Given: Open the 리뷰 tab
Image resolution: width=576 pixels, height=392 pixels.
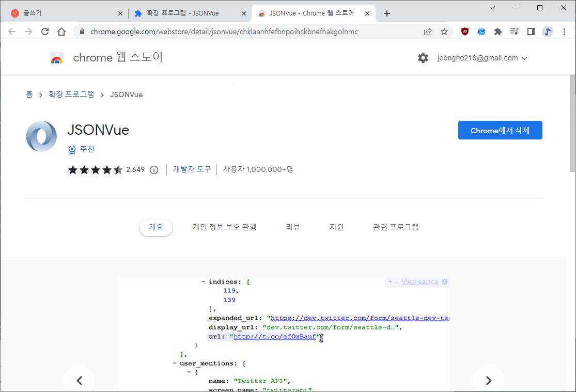Looking at the screenshot, I should (293, 227).
